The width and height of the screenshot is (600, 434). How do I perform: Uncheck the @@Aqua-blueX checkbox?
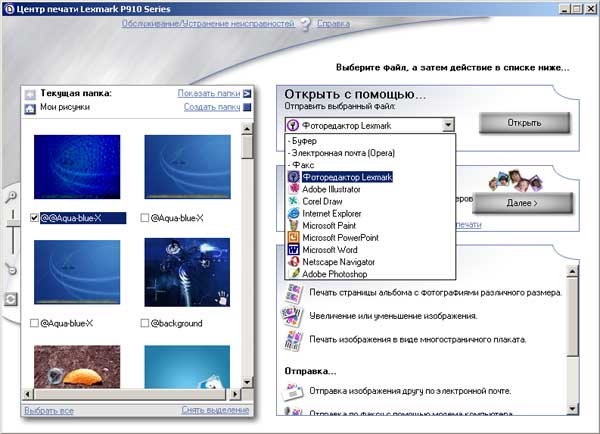[34, 218]
